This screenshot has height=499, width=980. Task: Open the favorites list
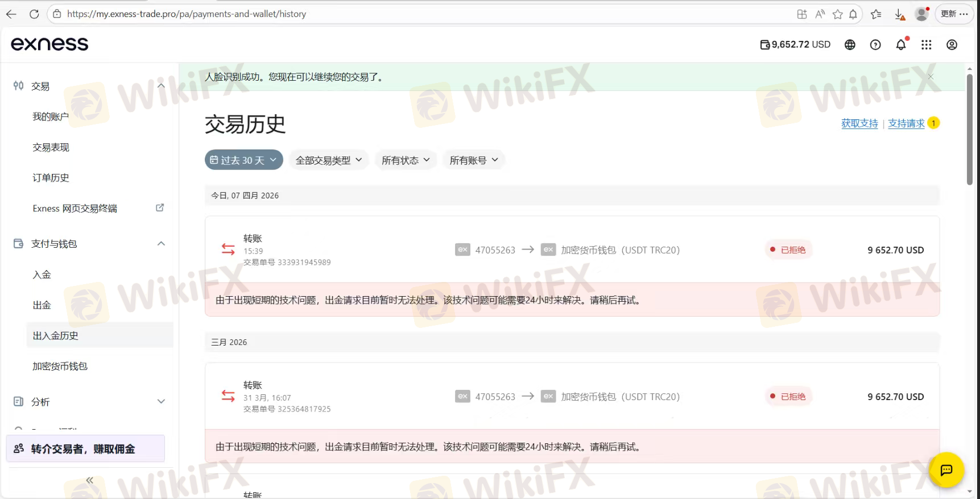[x=876, y=14]
